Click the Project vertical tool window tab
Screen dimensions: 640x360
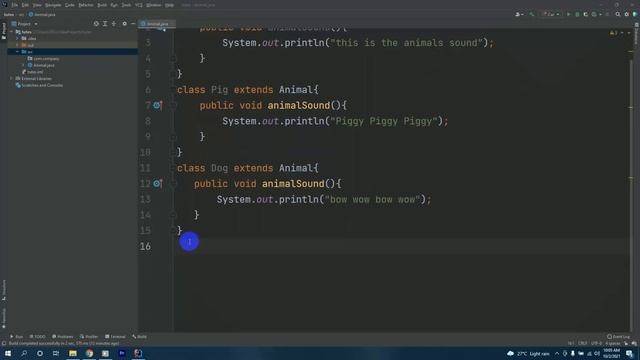tap(4, 31)
